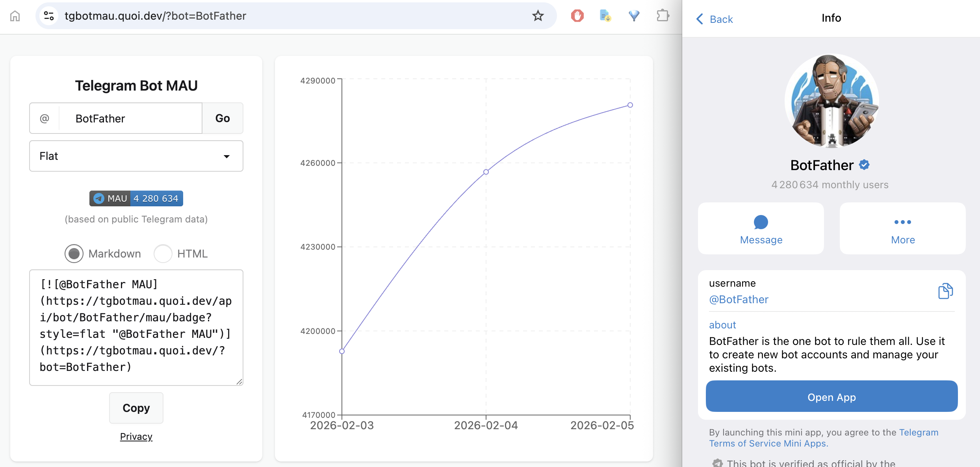
Task: Bookmark this page with the star icon
Action: pos(538,16)
